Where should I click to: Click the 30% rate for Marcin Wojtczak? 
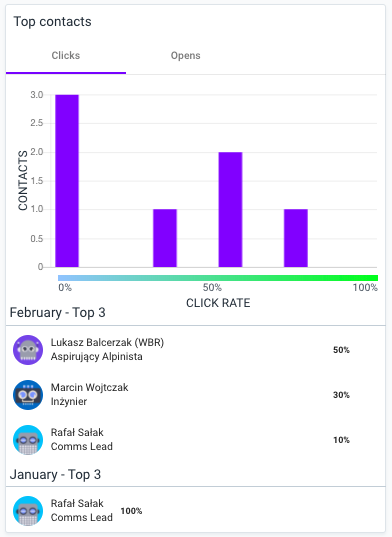[341, 395]
